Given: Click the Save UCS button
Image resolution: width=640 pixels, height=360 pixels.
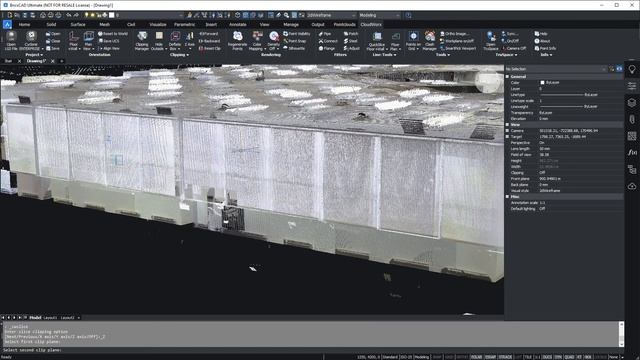Looking at the screenshot, I should [x=108, y=41].
